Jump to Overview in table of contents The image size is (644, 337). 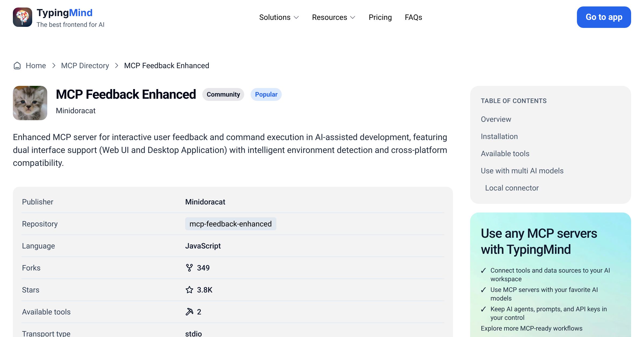click(x=496, y=119)
